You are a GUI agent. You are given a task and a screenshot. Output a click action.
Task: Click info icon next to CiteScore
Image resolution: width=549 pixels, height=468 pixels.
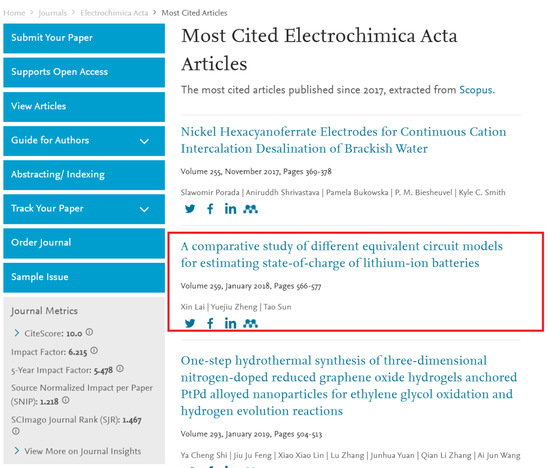click(x=90, y=332)
